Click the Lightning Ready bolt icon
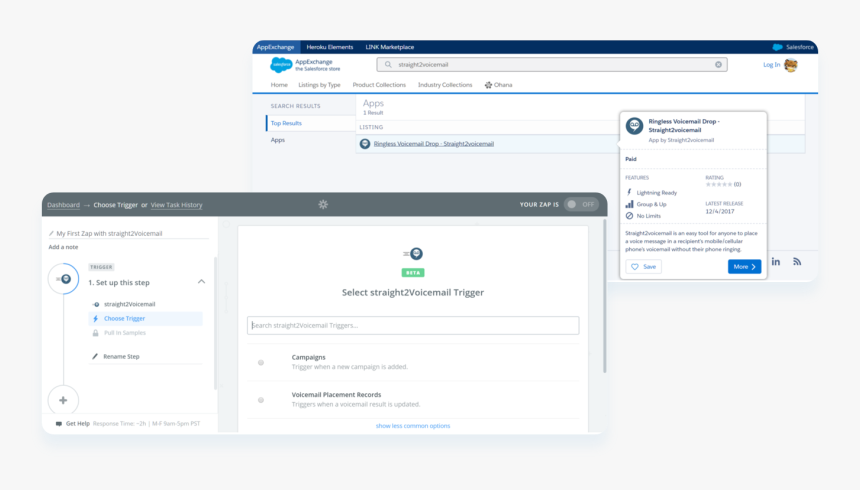 629,193
